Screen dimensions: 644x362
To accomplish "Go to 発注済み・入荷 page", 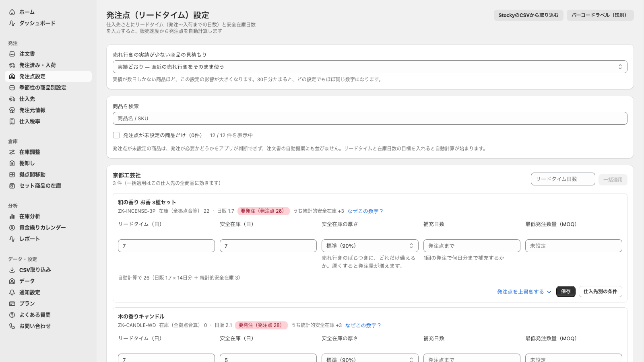I will click(48, 65).
